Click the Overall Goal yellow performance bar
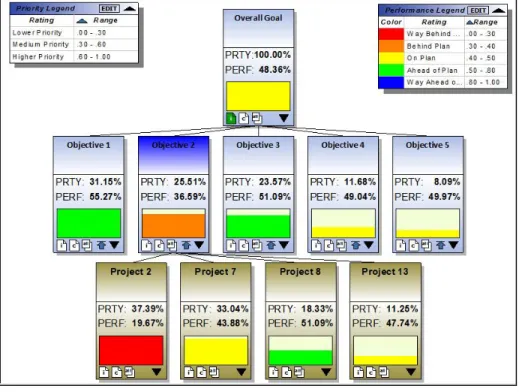This screenshot has width=519, height=392. (258, 96)
